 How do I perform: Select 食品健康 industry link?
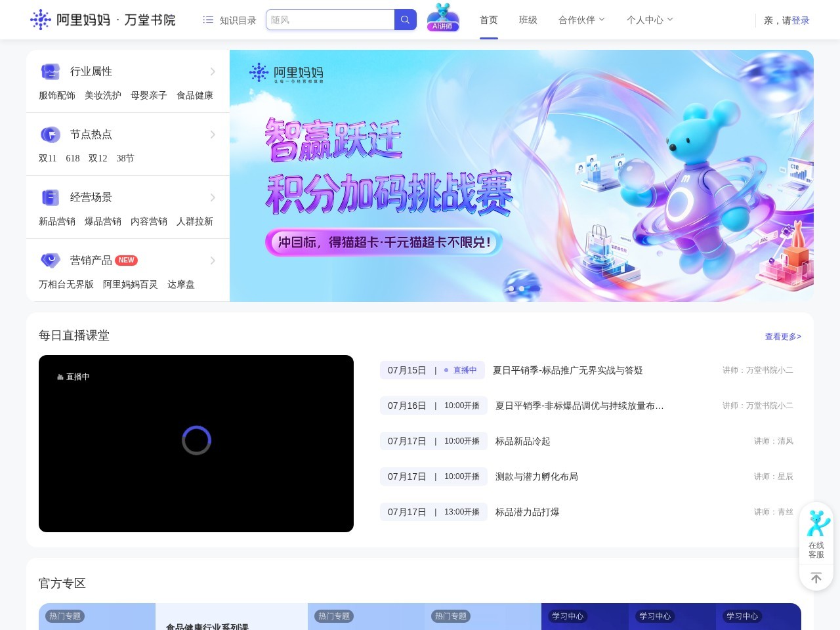click(195, 95)
